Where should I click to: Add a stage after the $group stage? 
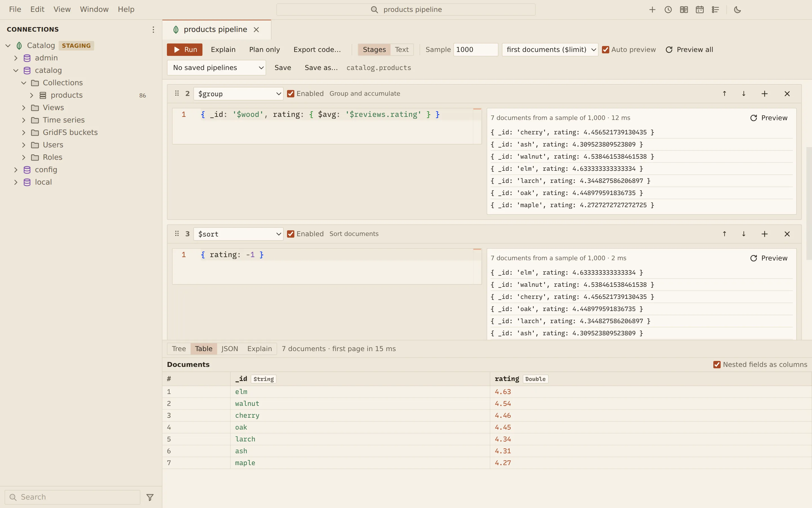764,94
